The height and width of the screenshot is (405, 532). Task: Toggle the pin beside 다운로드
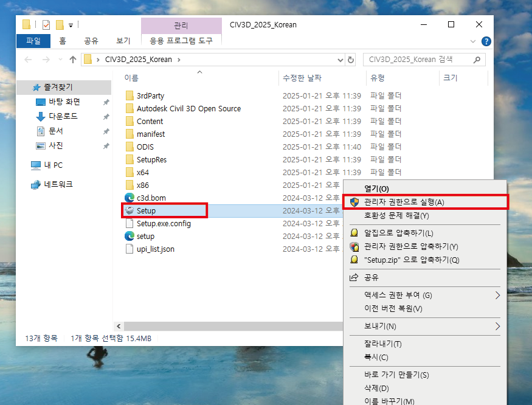coord(106,116)
